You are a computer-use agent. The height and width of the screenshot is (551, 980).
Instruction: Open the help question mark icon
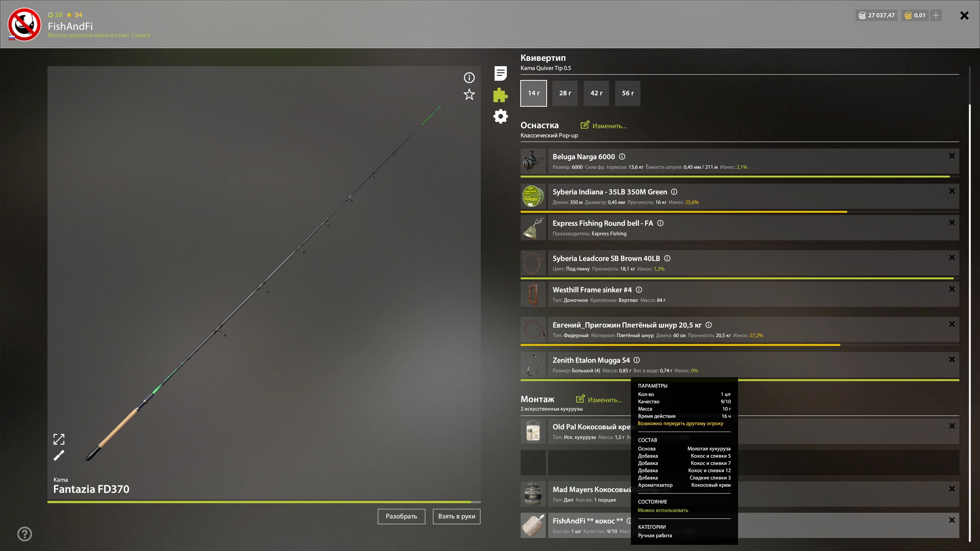point(24,534)
